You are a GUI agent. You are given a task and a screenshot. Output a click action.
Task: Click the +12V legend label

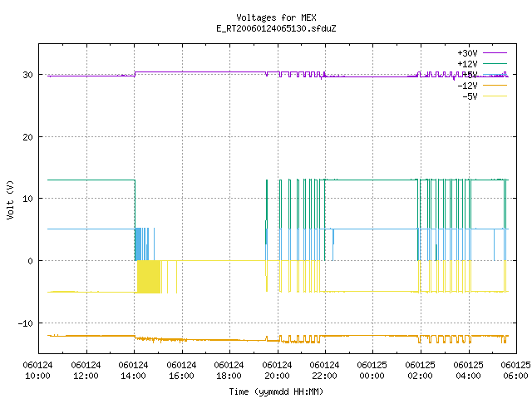coord(467,64)
